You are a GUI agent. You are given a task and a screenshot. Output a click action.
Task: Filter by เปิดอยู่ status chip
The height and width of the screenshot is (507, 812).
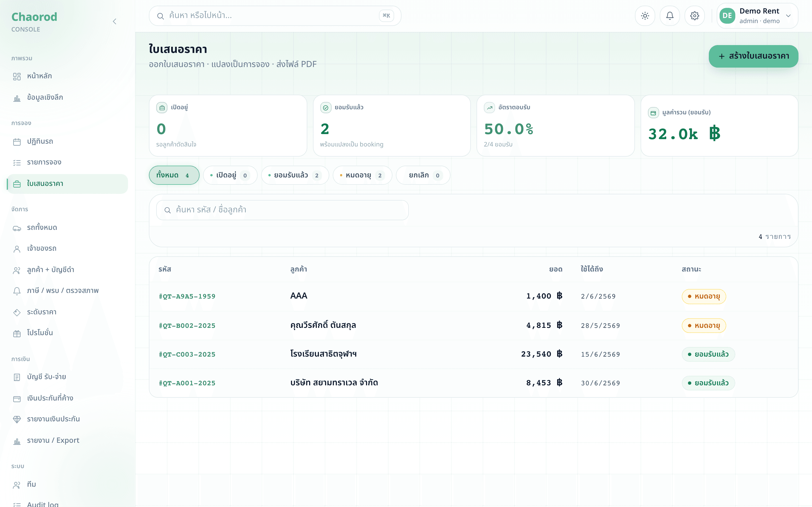point(230,175)
